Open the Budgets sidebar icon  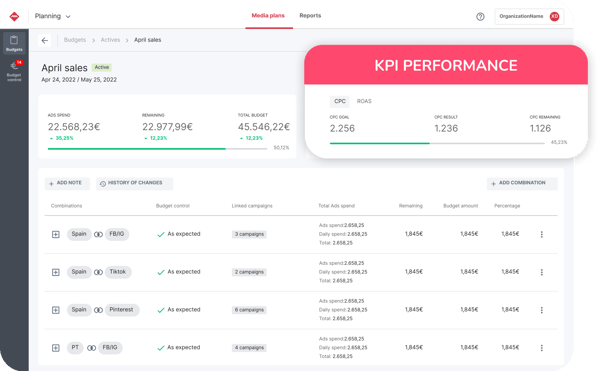[x=14, y=43]
